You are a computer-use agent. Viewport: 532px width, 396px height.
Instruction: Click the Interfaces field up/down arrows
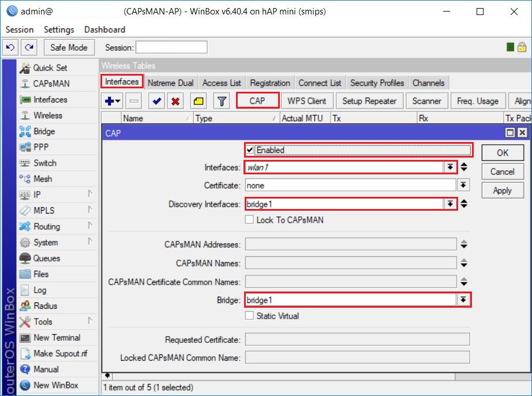[464, 167]
